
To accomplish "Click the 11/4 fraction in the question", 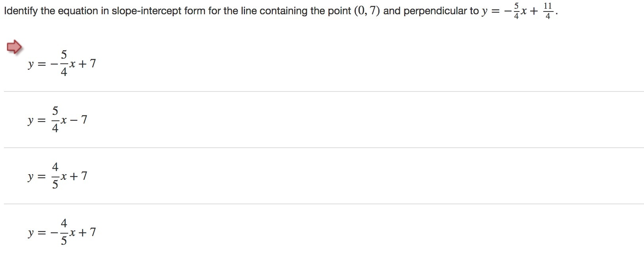I will coord(548,11).
